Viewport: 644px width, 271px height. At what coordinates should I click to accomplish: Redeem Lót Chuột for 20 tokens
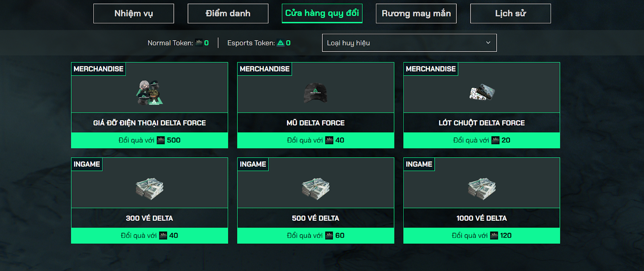[482, 140]
